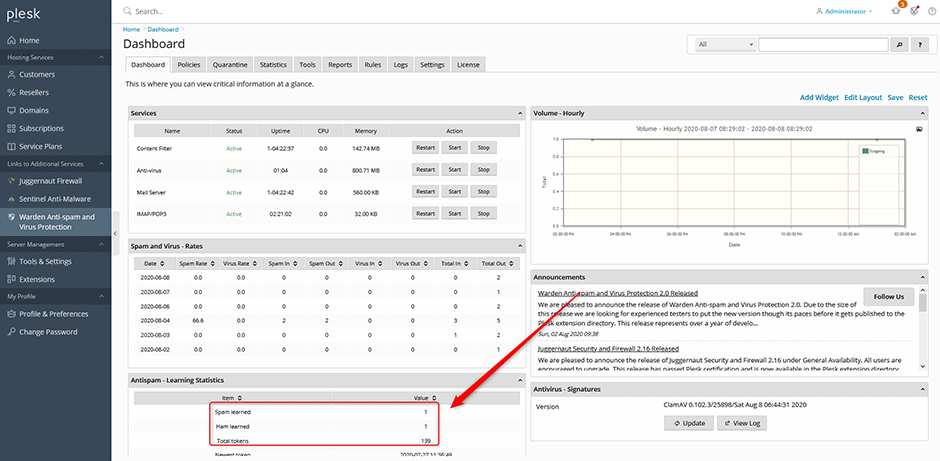Open notifications icon with badge 3
Image resolution: width=940 pixels, height=461 pixels.
tap(896, 10)
